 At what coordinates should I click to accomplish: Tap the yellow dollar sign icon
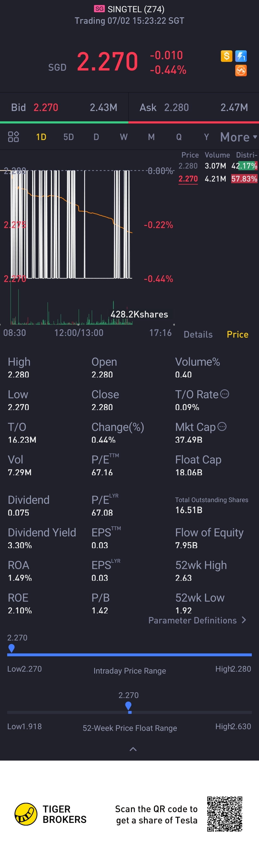click(226, 56)
